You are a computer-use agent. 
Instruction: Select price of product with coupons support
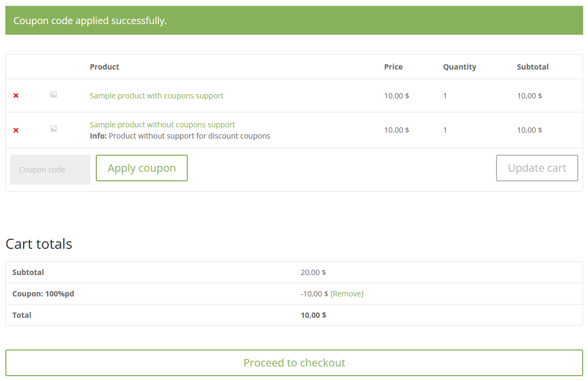click(396, 96)
